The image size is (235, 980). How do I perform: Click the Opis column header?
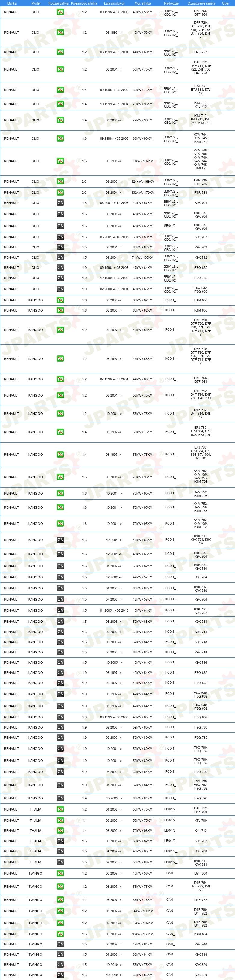pyautogui.click(x=225, y=3)
